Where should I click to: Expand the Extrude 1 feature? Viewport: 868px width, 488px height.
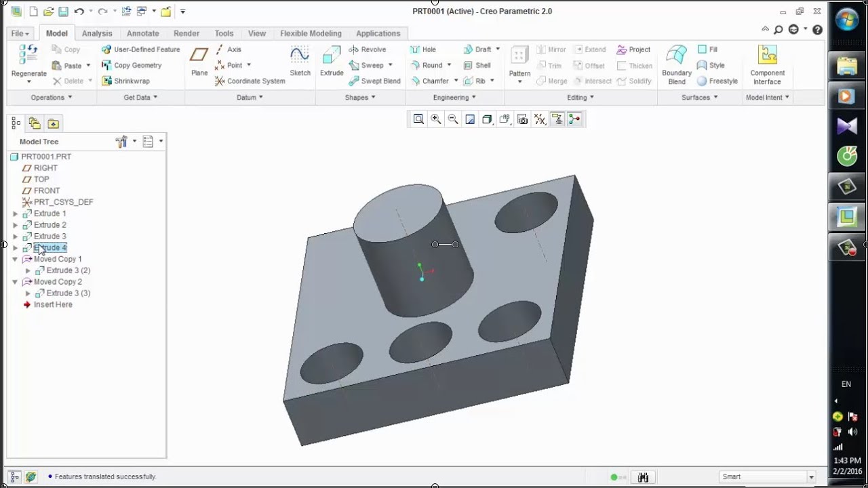pos(15,213)
